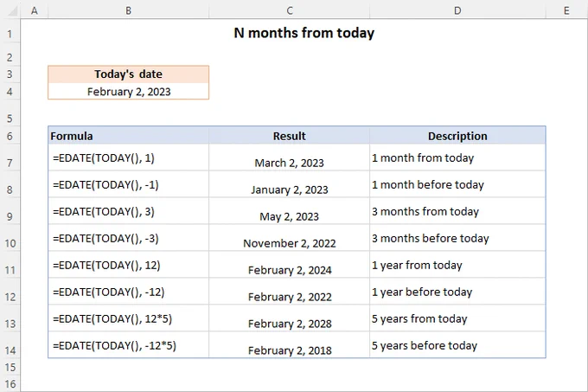Click the 'Result' column heading cell
The height and width of the screenshot is (392, 588).
coord(289,136)
